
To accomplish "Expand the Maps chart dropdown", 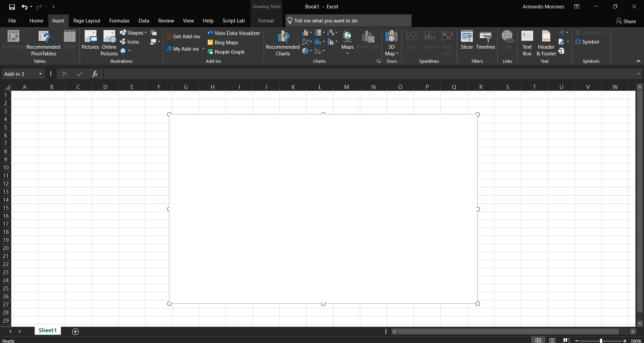I will [347, 53].
